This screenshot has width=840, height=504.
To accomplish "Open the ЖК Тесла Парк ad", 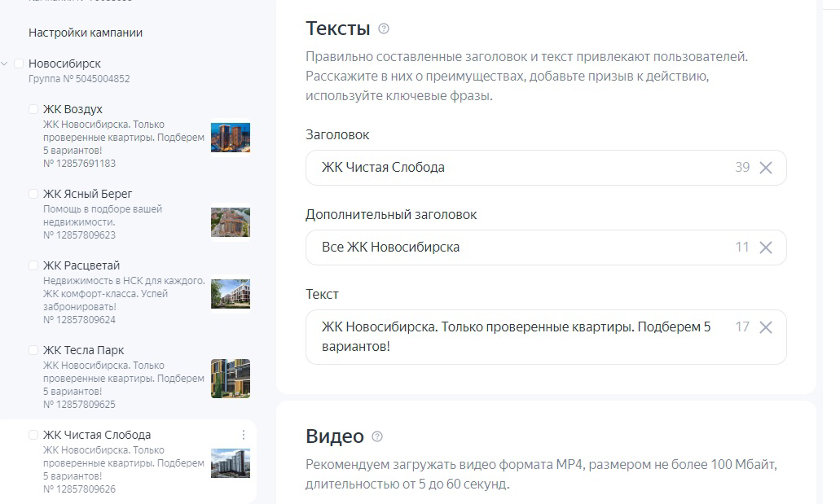I will coord(84,350).
